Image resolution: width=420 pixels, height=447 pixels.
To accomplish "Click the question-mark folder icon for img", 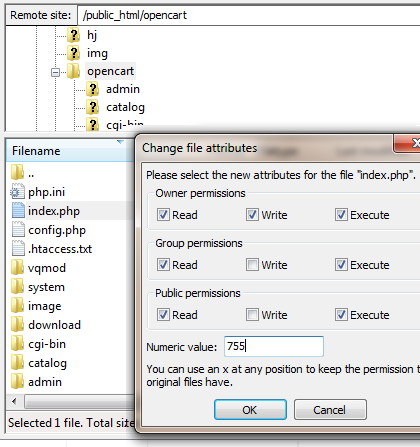I will (73, 53).
